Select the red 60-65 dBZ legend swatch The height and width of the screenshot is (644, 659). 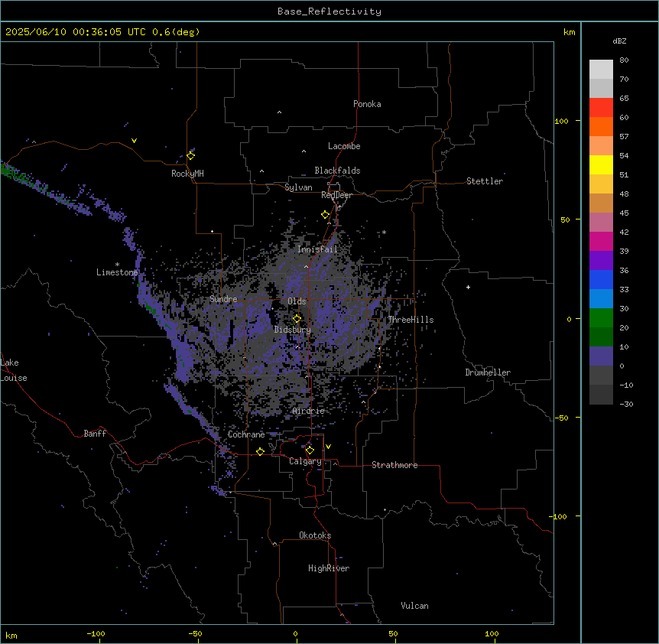pyautogui.click(x=601, y=108)
